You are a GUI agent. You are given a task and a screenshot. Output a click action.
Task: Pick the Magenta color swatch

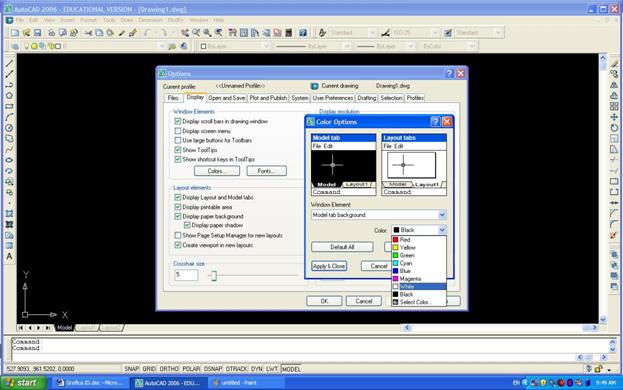pos(395,279)
